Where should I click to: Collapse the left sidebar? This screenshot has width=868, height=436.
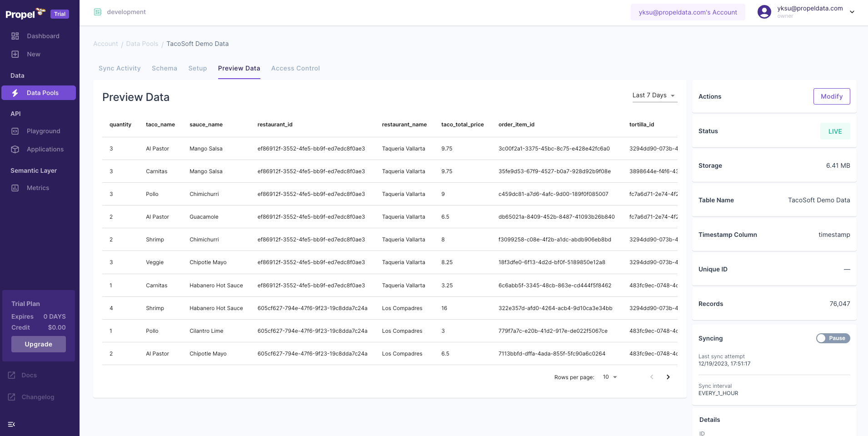tap(11, 424)
